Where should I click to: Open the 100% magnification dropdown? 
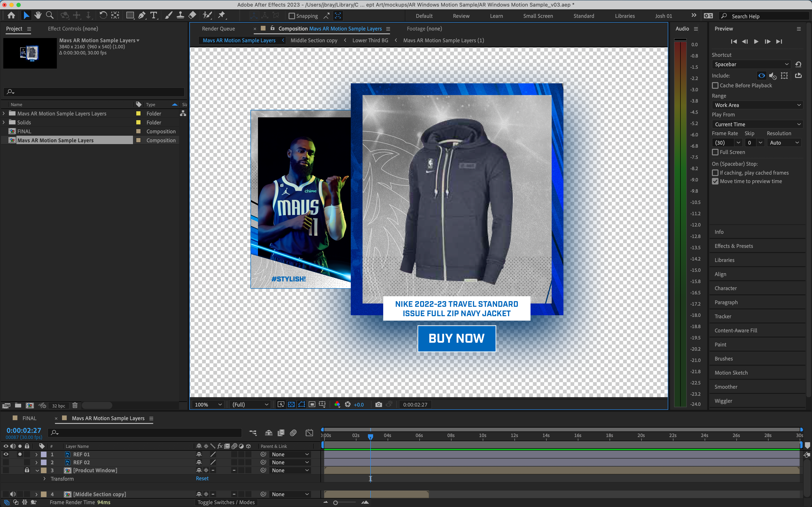coord(208,404)
